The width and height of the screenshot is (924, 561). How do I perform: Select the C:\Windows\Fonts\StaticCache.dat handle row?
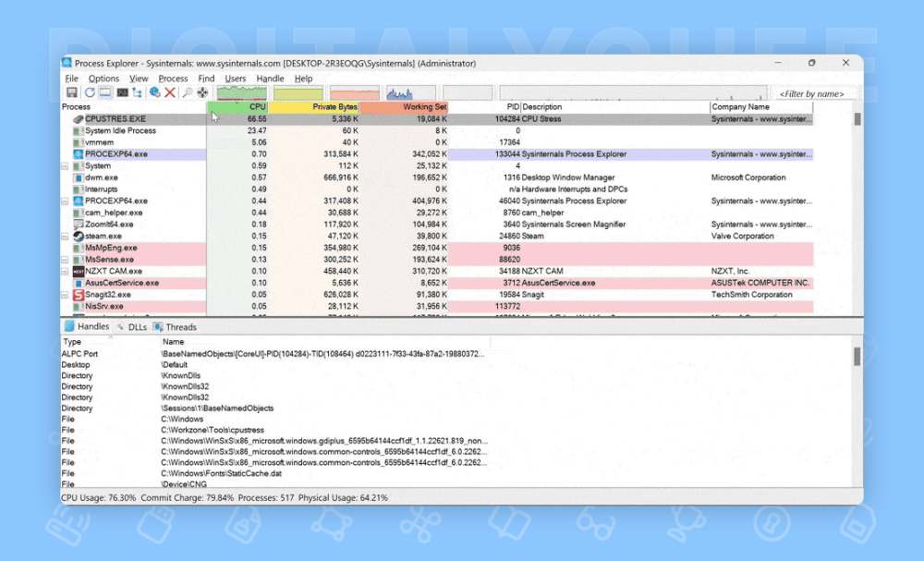click(277, 474)
